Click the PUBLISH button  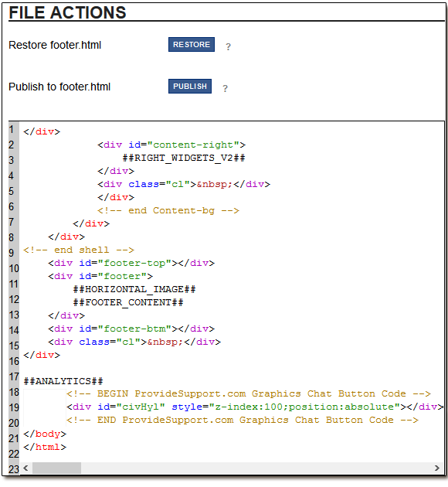click(x=190, y=86)
